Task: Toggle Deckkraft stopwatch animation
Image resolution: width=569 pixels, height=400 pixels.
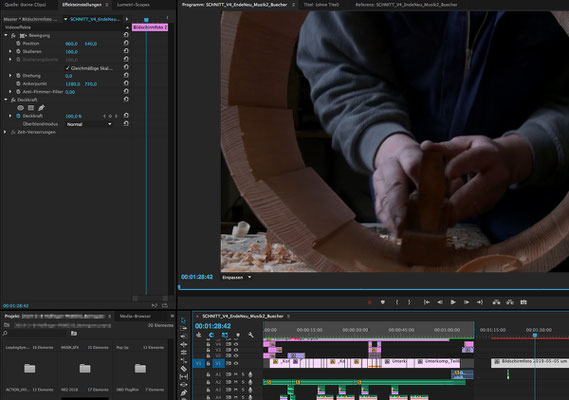Action: pyautogui.click(x=18, y=116)
